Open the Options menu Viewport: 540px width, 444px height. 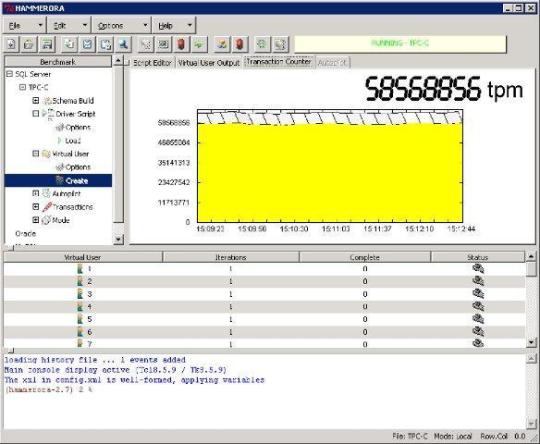[x=122, y=25]
